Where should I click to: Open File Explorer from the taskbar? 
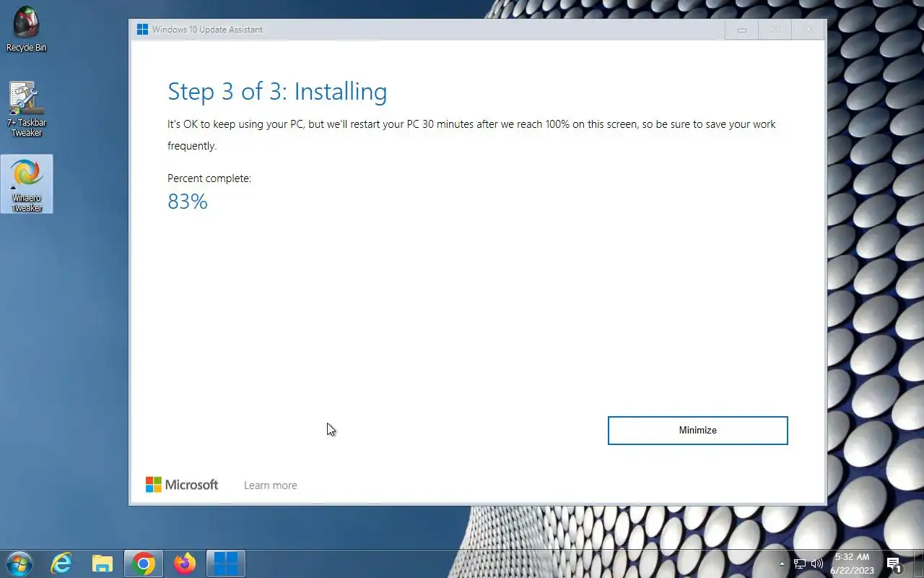coord(103,563)
